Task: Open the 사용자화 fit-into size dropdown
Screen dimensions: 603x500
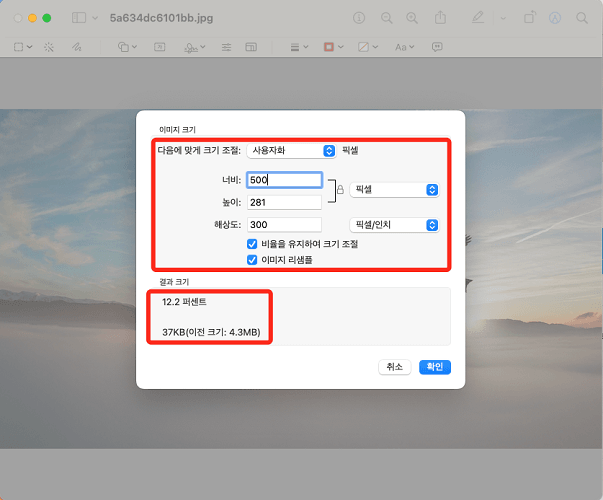Action: [x=291, y=150]
